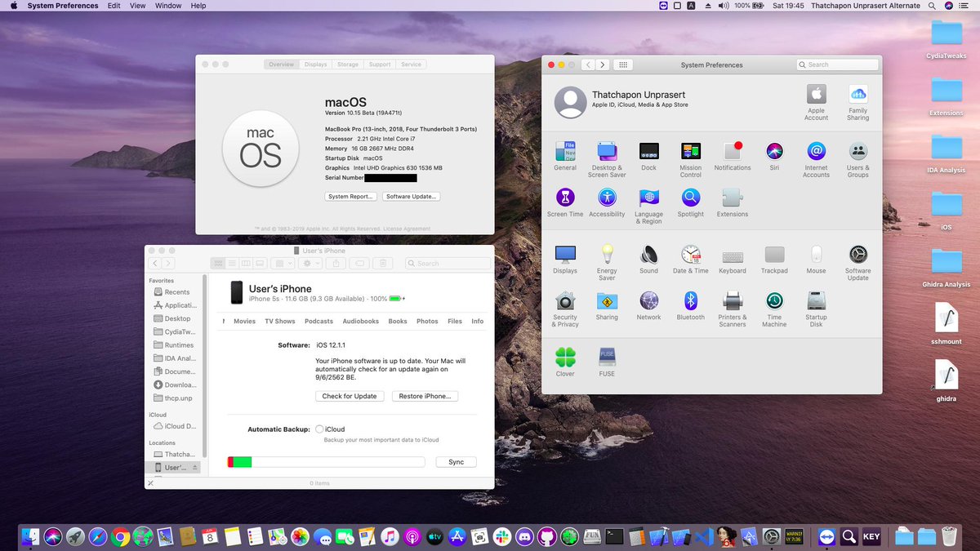Image resolution: width=980 pixels, height=551 pixels.
Task: Open Time Machine preferences
Action: pyautogui.click(x=774, y=301)
